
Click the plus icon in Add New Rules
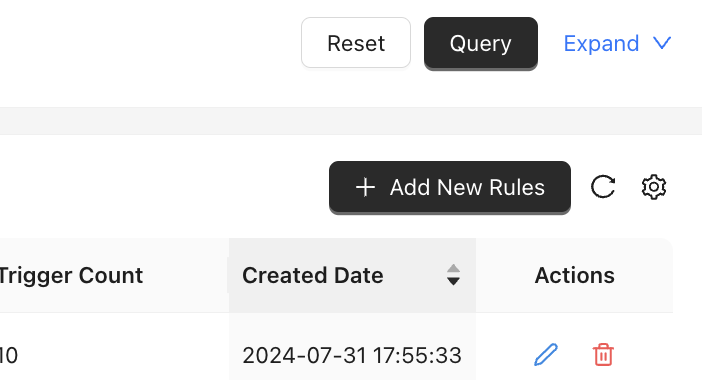coord(365,187)
